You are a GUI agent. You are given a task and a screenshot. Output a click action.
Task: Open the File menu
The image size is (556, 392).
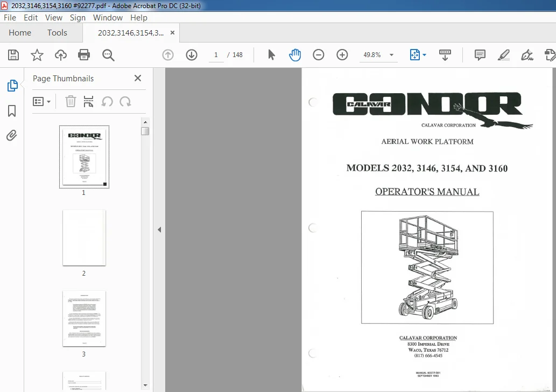[x=10, y=18]
